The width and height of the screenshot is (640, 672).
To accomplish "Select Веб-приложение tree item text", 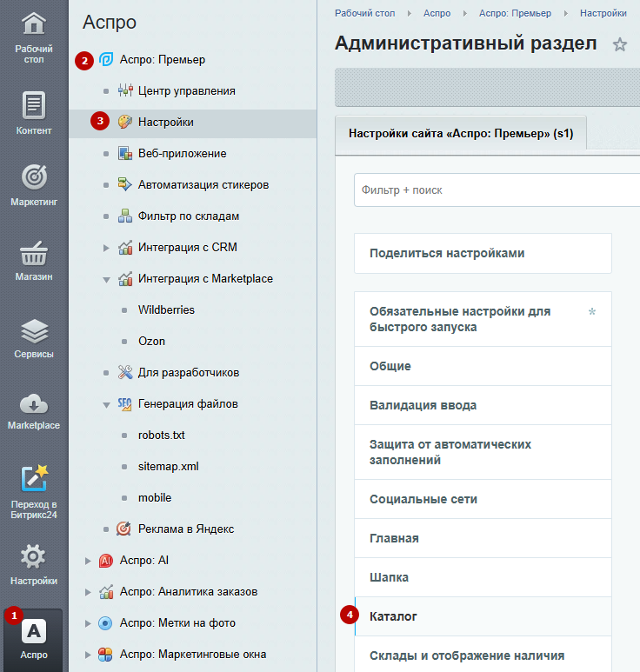I will 183,153.
